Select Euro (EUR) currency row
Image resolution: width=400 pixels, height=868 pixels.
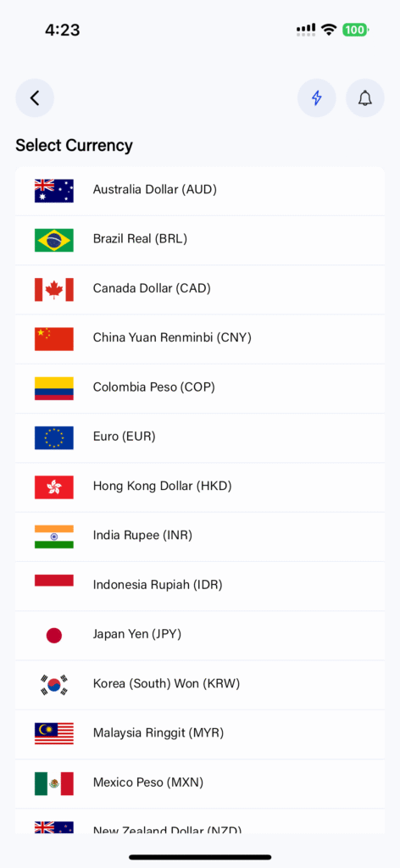click(x=200, y=437)
